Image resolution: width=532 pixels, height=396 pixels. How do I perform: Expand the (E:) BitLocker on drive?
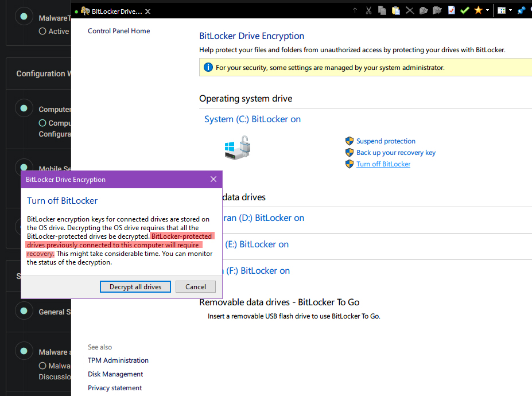(x=257, y=244)
